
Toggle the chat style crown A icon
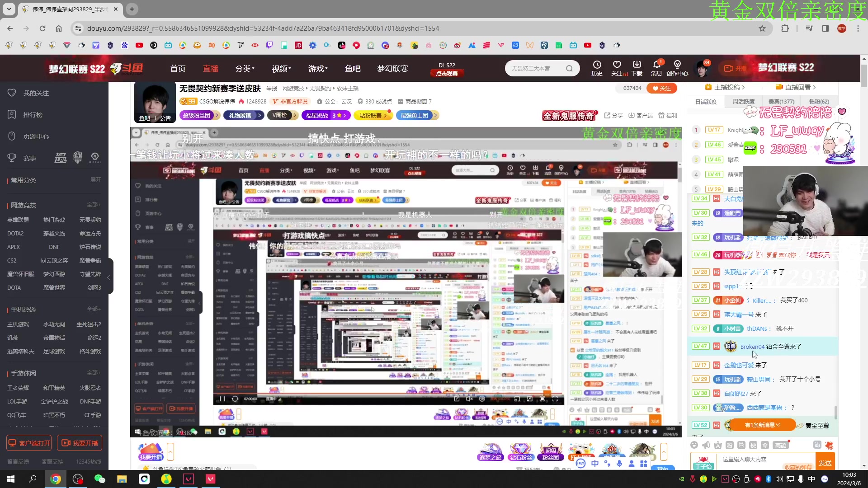pos(717,446)
